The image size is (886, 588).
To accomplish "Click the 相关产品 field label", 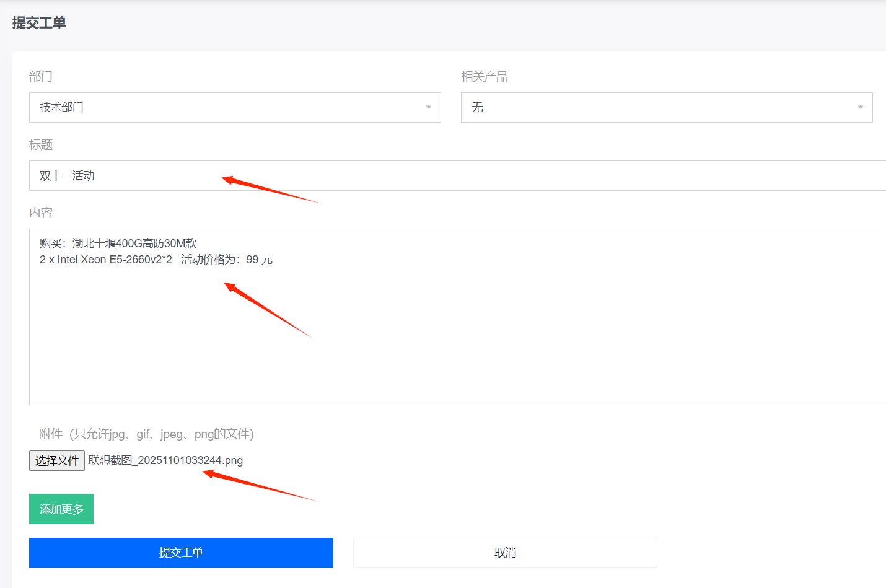I will (x=484, y=77).
